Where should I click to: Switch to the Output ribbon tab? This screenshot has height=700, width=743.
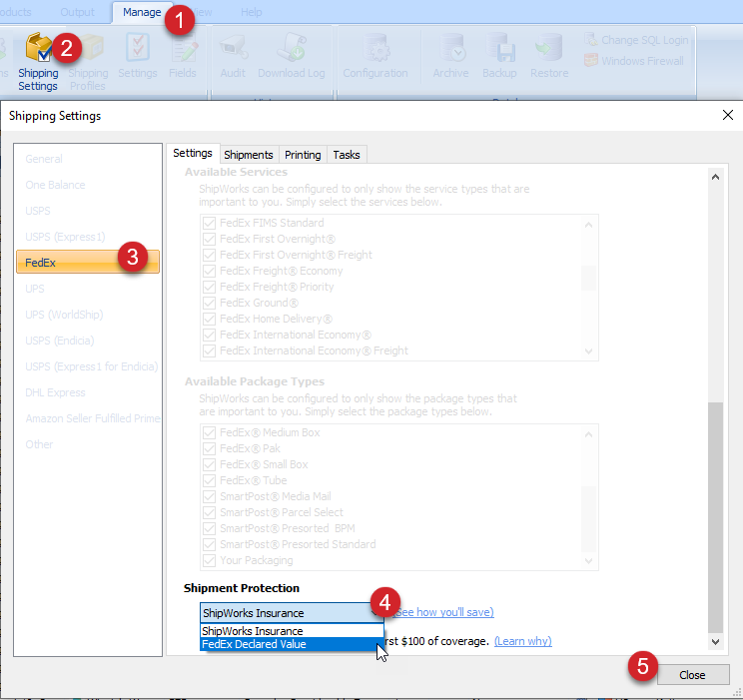tap(77, 12)
